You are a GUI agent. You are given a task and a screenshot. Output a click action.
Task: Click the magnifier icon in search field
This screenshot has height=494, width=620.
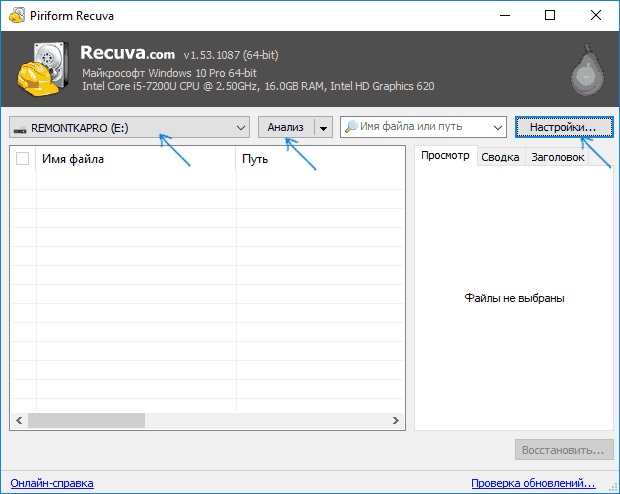coord(351,127)
